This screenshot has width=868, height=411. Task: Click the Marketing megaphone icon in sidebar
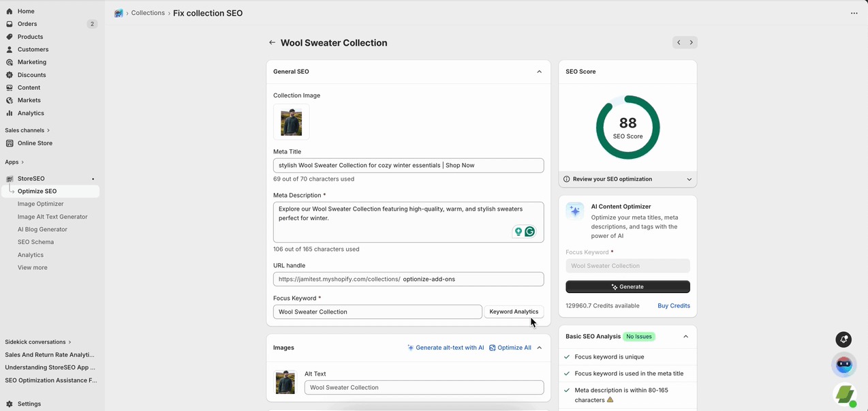10,61
